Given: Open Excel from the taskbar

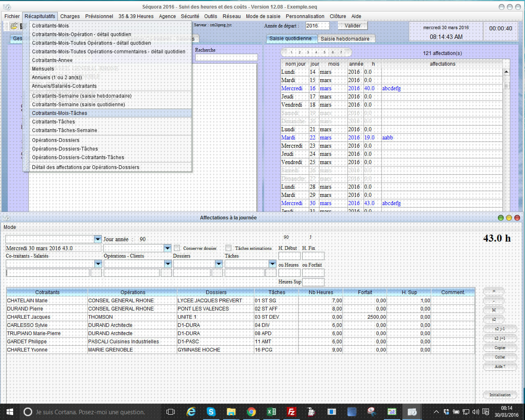Looking at the screenshot, I should [x=272, y=412].
